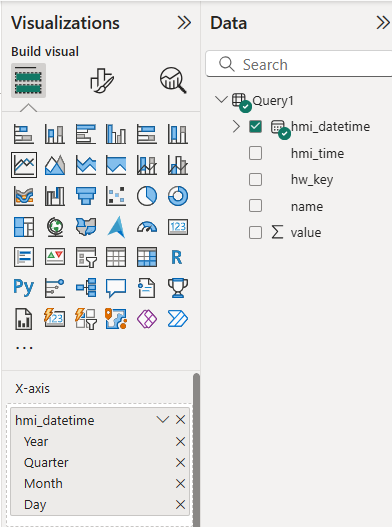Image resolution: width=392 pixels, height=527 pixels.
Task: Select the multi-row card visual
Action: tap(24, 257)
